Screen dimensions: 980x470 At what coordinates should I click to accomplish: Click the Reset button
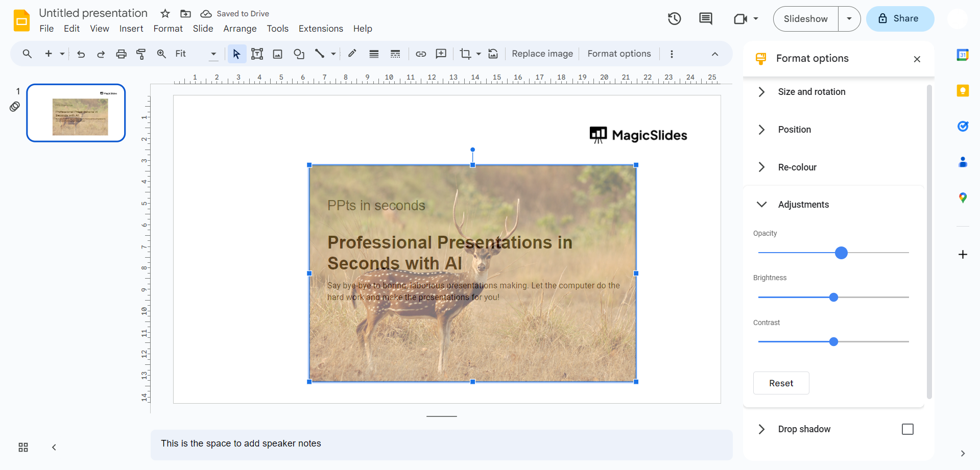click(781, 383)
